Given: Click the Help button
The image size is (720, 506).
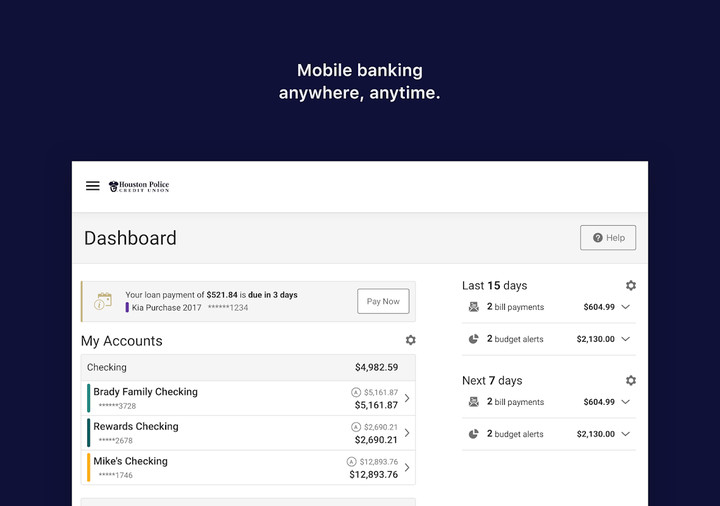Looking at the screenshot, I should tap(608, 237).
